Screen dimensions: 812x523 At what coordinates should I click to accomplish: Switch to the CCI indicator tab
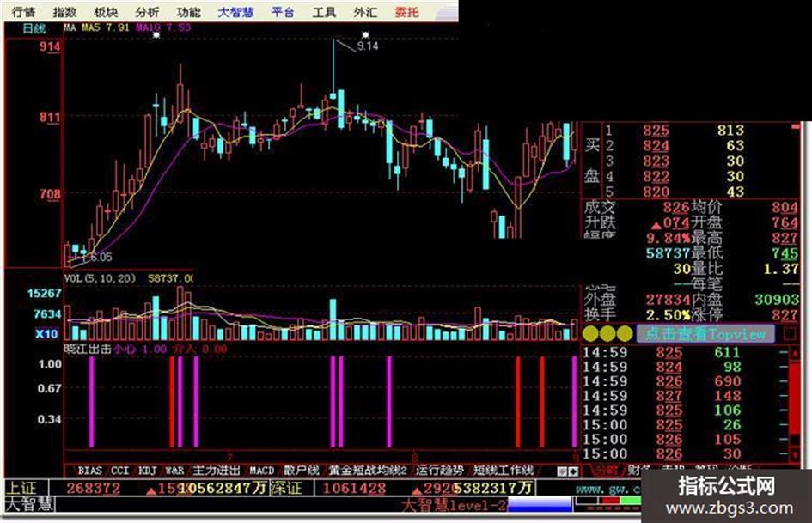[119, 470]
